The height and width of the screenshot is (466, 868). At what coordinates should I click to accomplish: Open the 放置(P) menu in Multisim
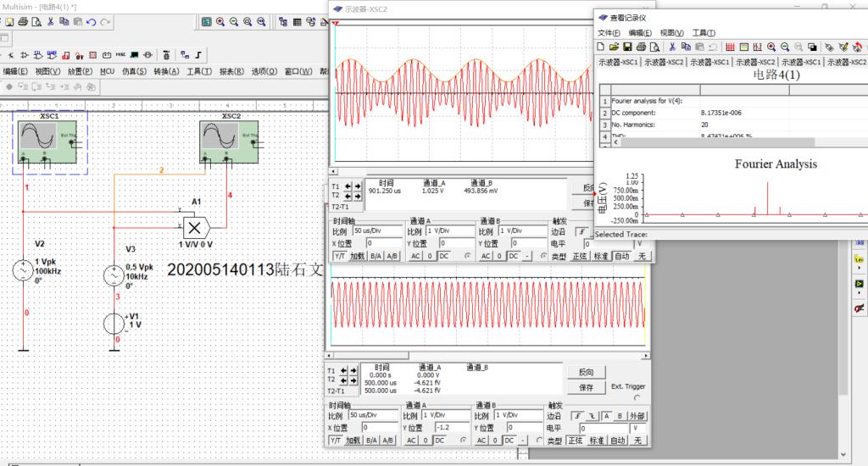tap(80, 71)
